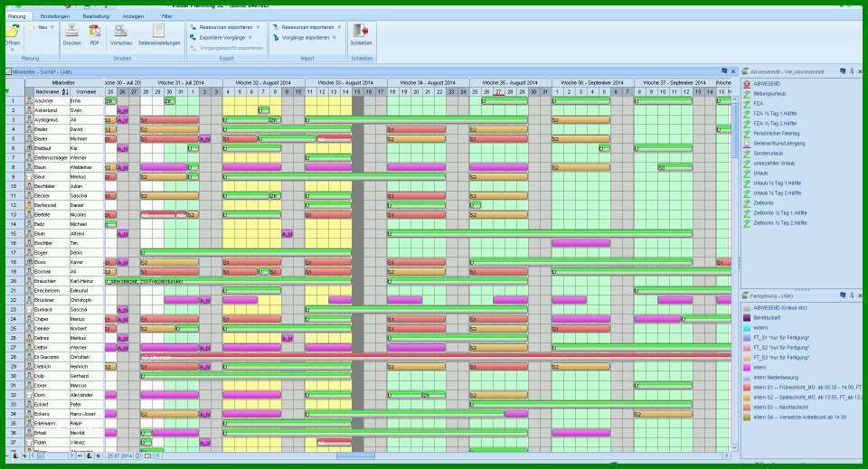868x469 pixels.
Task: Open the Neu dropdown arrow
Action: pyautogui.click(x=52, y=27)
